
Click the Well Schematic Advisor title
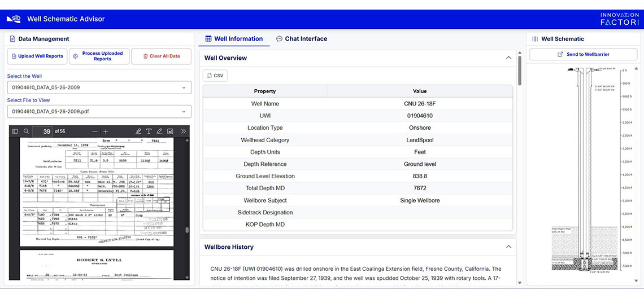click(66, 19)
